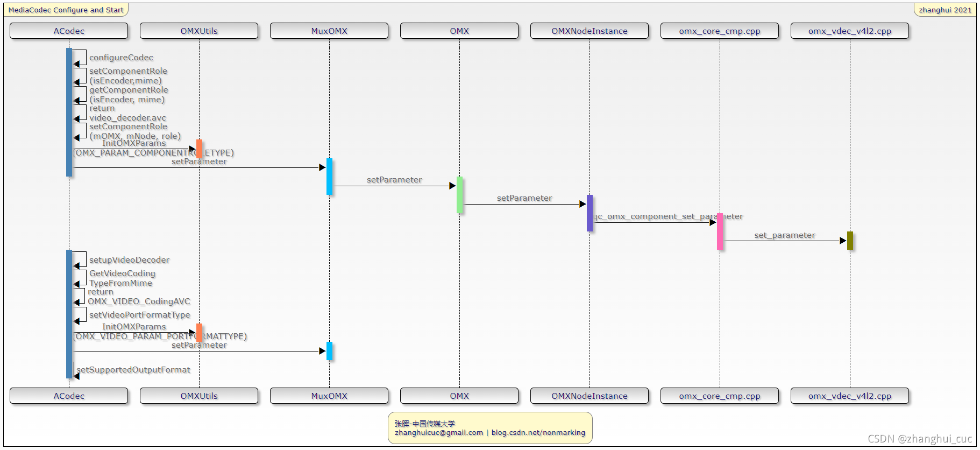Image resolution: width=980 pixels, height=450 pixels.
Task: Click the header OMXNodeInstance participant box
Action: click(x=590, y=31)
